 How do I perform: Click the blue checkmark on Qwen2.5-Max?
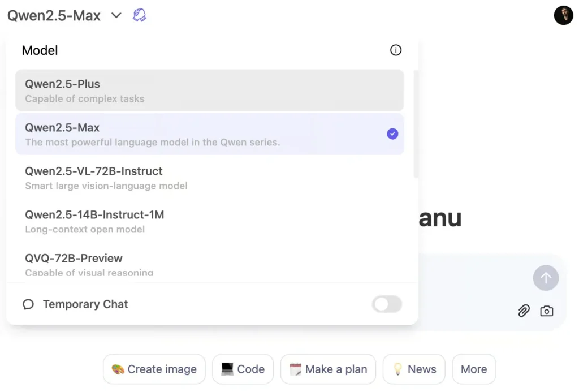click(392, 133)
